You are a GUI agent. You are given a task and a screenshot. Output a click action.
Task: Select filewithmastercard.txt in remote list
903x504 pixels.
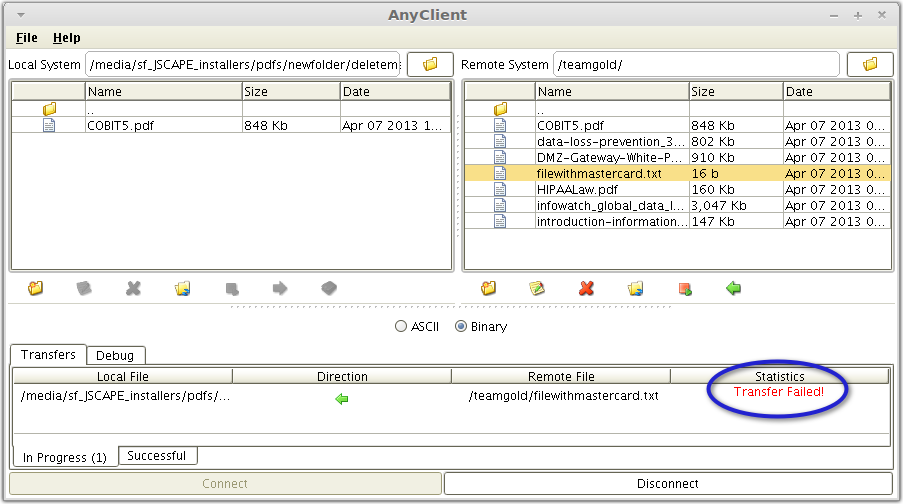[599, 173]
